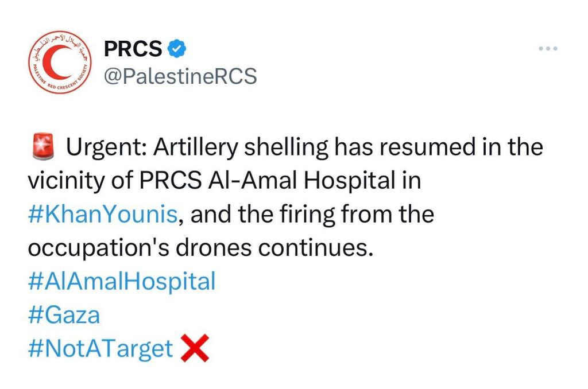This screenshot has width=588, height=389.
Task: Click the red siren emoji
Action: pos(43,146)
